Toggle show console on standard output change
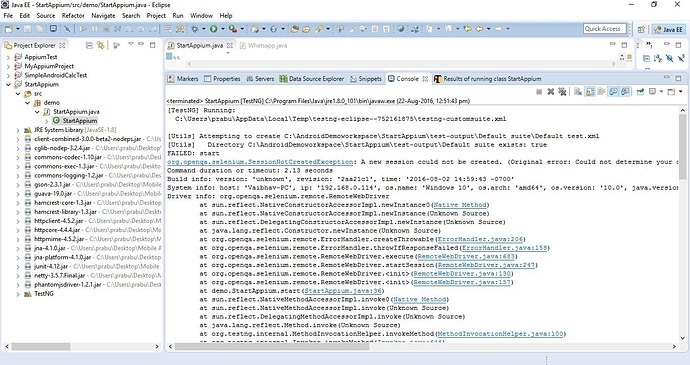The height and width of the screenshot is (365, 690). (x=613, y=92)
